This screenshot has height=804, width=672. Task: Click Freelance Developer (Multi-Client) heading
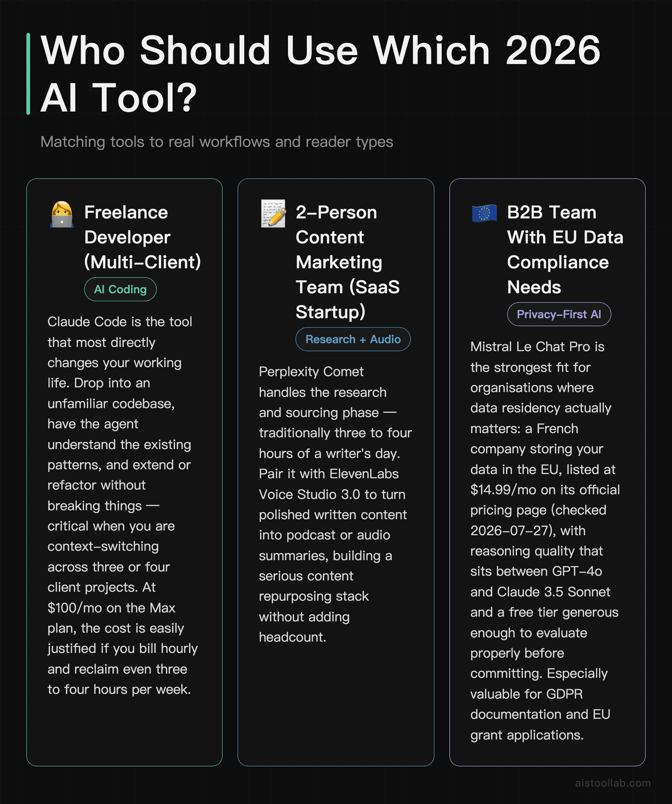(143, 237)
